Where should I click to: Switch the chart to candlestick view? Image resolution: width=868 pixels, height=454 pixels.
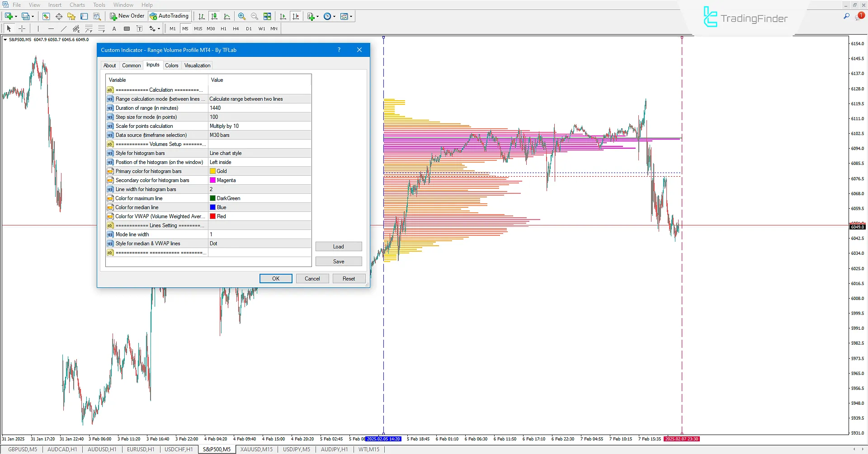coord(214,16)
